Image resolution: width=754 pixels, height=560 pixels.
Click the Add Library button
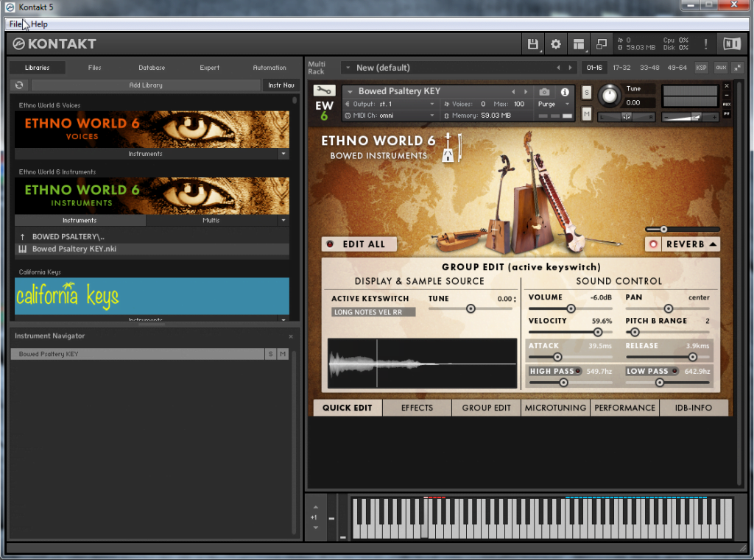point(146,85)
